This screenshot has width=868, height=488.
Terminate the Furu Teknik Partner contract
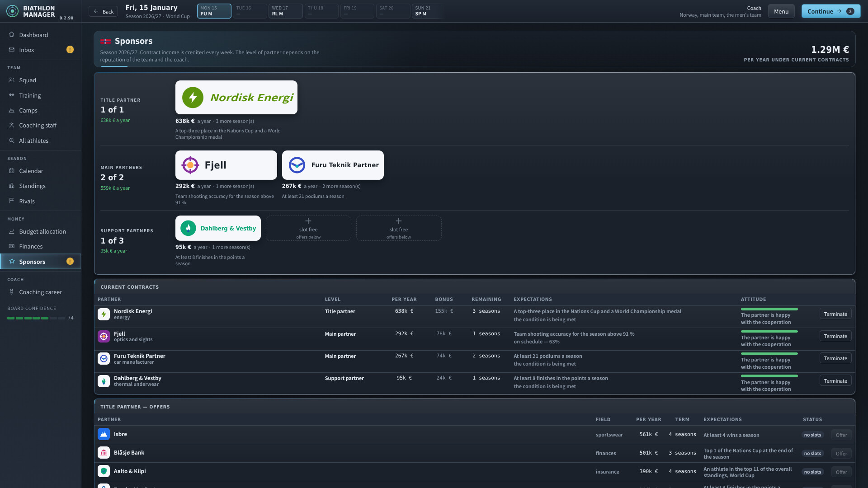pos(835,358)
